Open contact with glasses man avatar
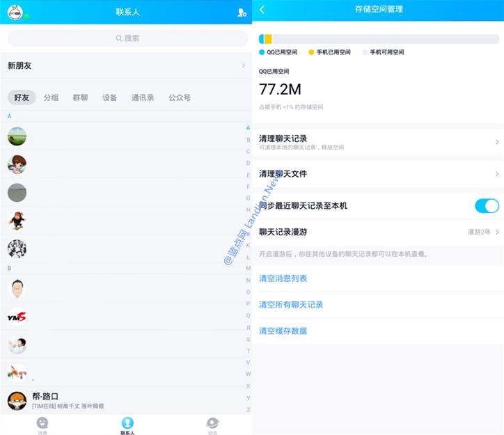504x435 pixels. click(x=17, y=289)
